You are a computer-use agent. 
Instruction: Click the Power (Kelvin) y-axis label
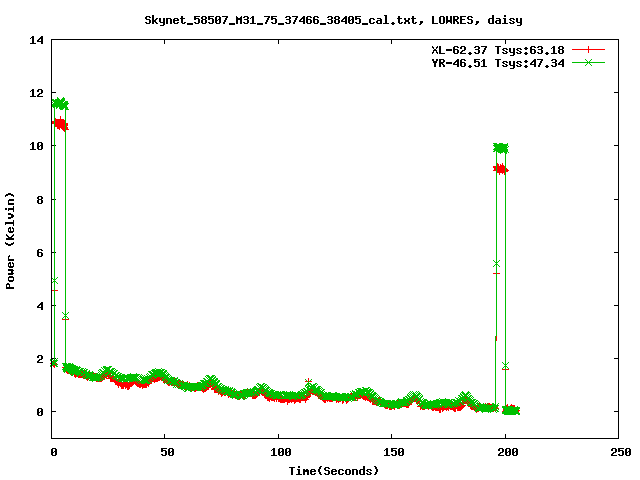pyautogui.click(x=10, y=241)
